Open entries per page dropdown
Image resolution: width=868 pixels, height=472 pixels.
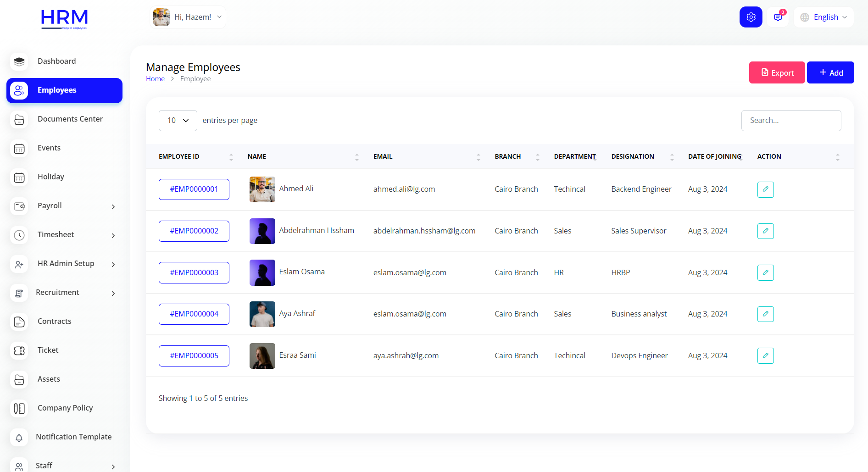[x=178, y=121]
